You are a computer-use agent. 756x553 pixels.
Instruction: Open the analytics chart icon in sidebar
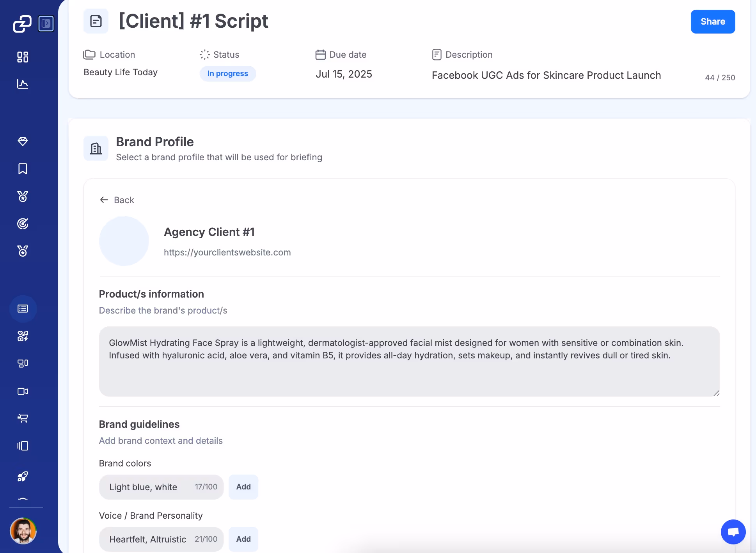(x=23, y=84)
